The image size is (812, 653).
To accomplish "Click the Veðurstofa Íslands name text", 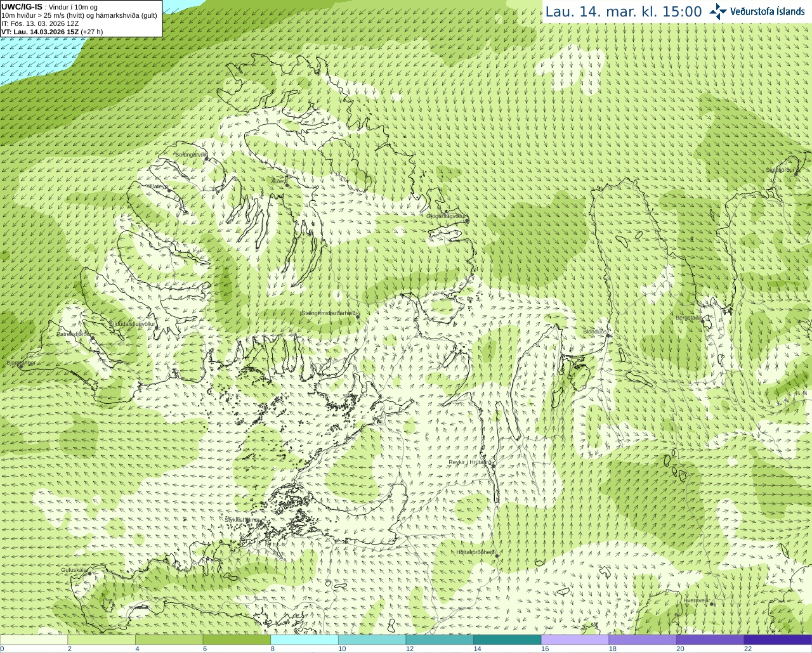I will (768, 11).
